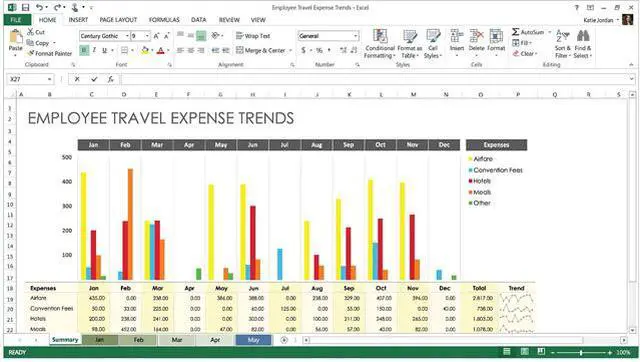Click the enter checkmark in formula bar
This screenshot has width=640, height=362.
94,79
